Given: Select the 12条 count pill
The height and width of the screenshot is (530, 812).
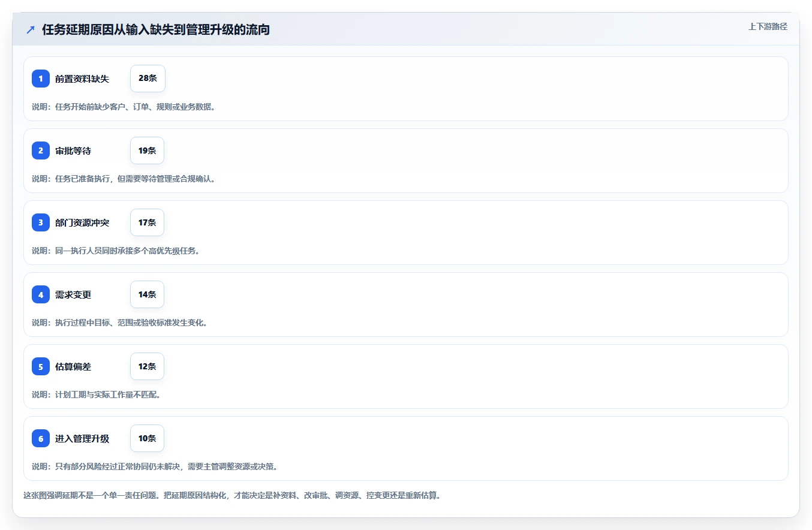Looking at the screenshot, I should point(147,366).
